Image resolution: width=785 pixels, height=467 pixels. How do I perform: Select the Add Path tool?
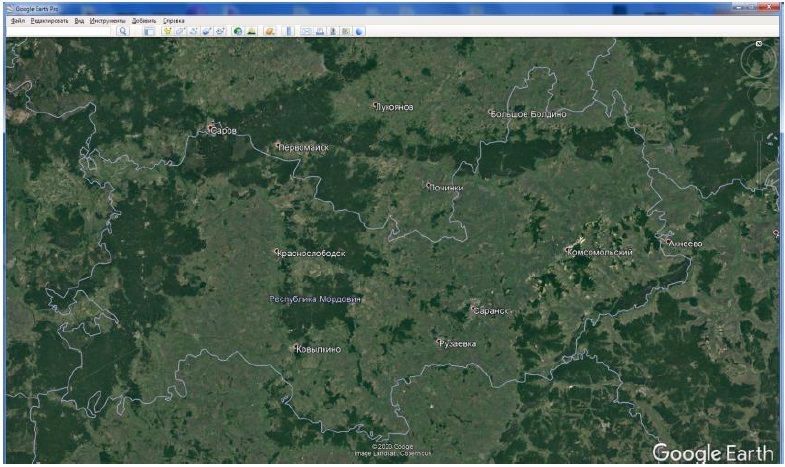[x=193, y=31]
